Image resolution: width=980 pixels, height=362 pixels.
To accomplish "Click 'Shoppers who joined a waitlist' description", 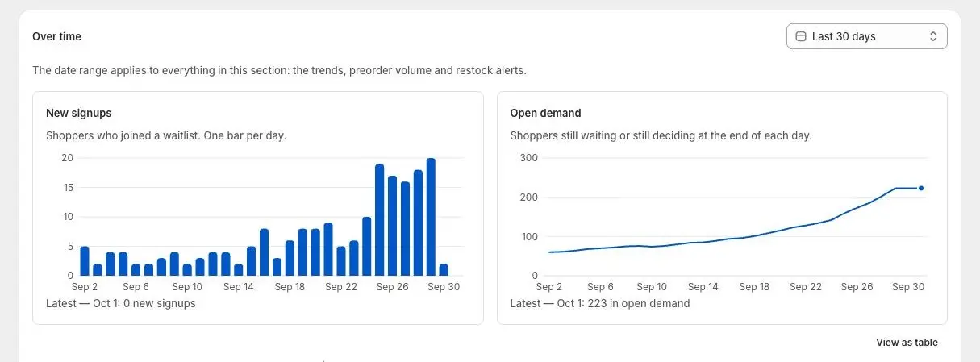I will click(166, 135).
